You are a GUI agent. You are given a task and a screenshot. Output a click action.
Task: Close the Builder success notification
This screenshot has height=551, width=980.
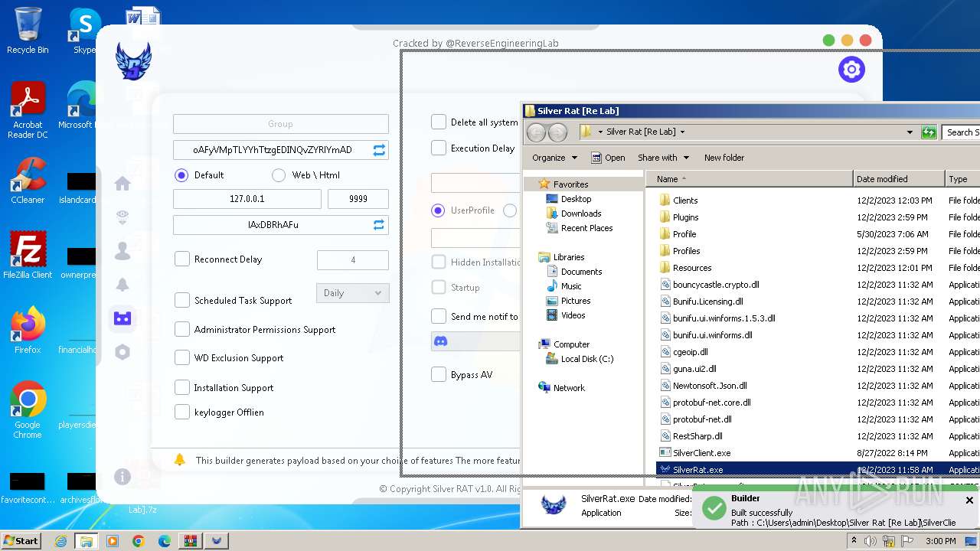[969, 500]
